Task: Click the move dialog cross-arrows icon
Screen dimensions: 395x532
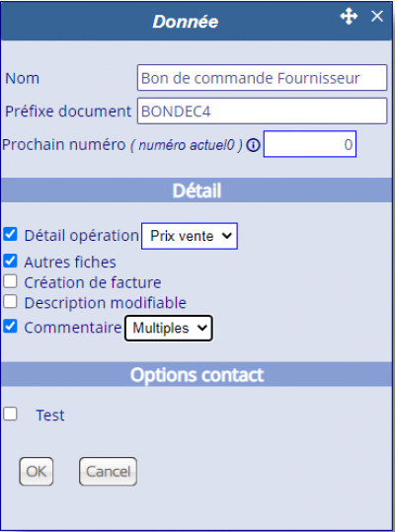Action: (349, 17)
